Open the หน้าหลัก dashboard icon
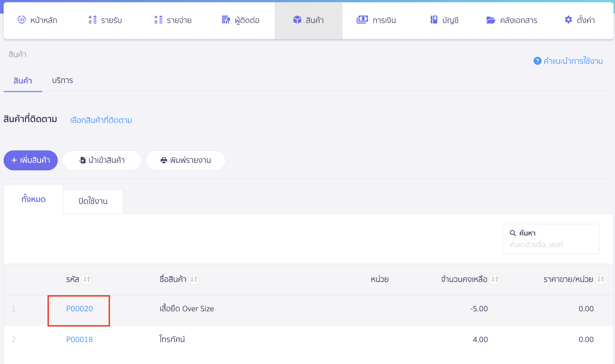The width and height of the screenshot is (615, 364). click(22, 20)
